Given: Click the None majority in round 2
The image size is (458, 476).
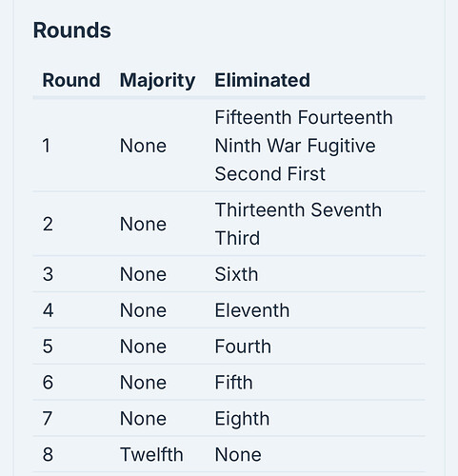Looking at the screenshot, I should (x=143, y=224).
